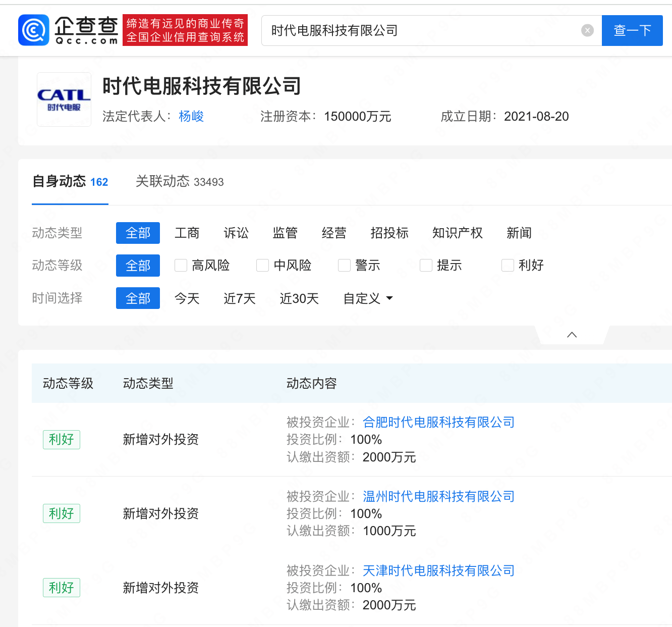The width and height of the screenshot is (672, 627).
Task: Click the 查一下 search button
Action: (x=632, y=31)
